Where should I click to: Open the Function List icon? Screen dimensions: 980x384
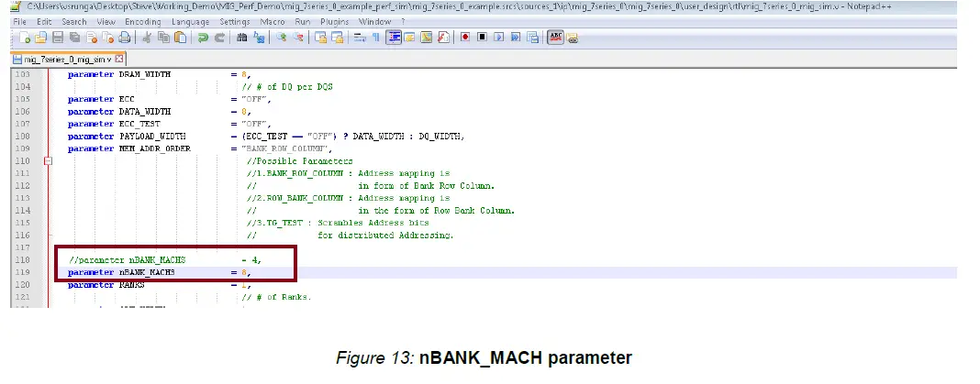pos(443,38)
